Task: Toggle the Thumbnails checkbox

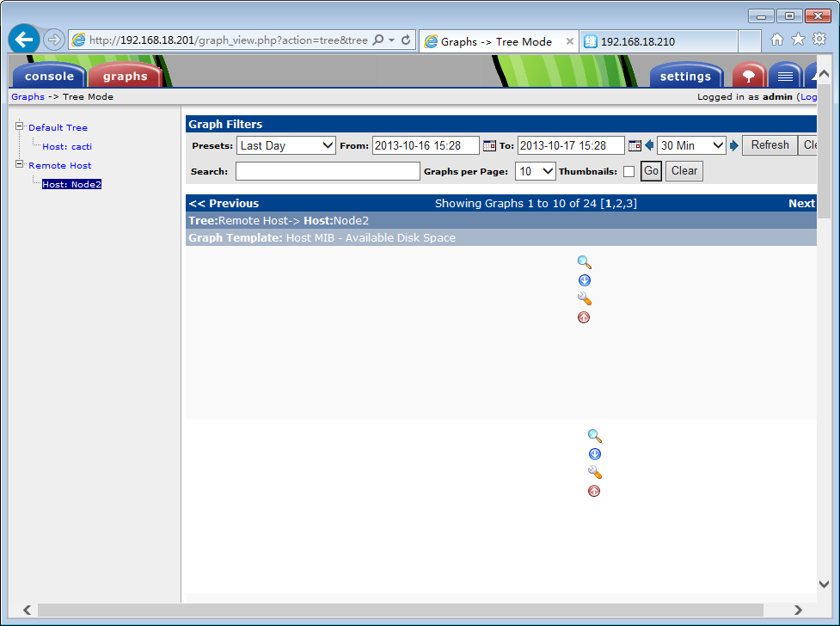Action: tap(629, 171)
